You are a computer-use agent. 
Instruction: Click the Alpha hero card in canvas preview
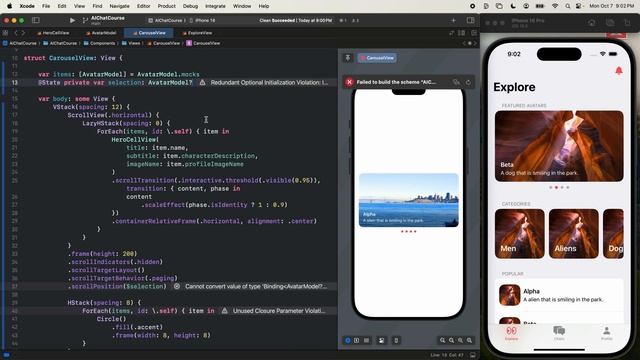(409, 200)
